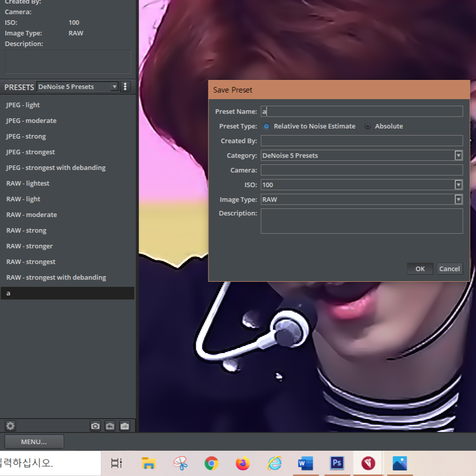
Task: Click the Description text area in dialog
Action: pos(362,221)
